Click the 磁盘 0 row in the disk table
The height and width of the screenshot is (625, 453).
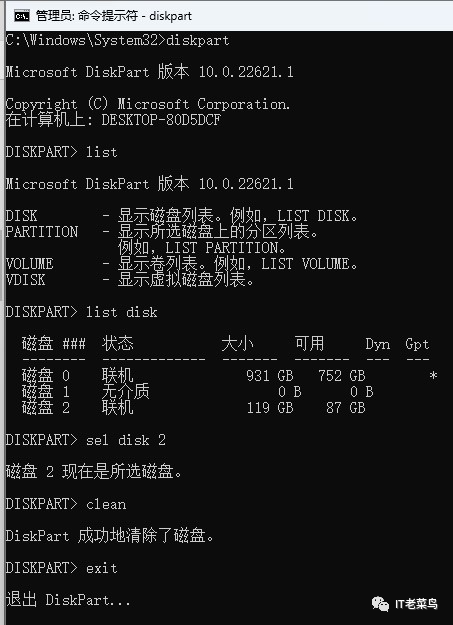(x=230, y=375)
